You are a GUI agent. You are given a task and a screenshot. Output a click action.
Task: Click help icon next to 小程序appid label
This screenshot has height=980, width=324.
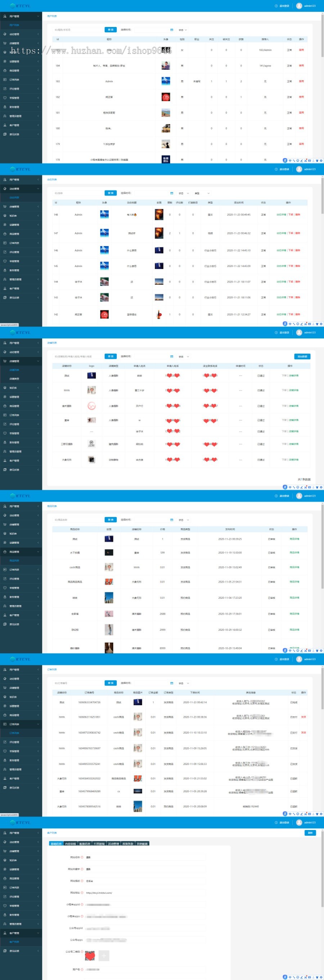(82, 904)
